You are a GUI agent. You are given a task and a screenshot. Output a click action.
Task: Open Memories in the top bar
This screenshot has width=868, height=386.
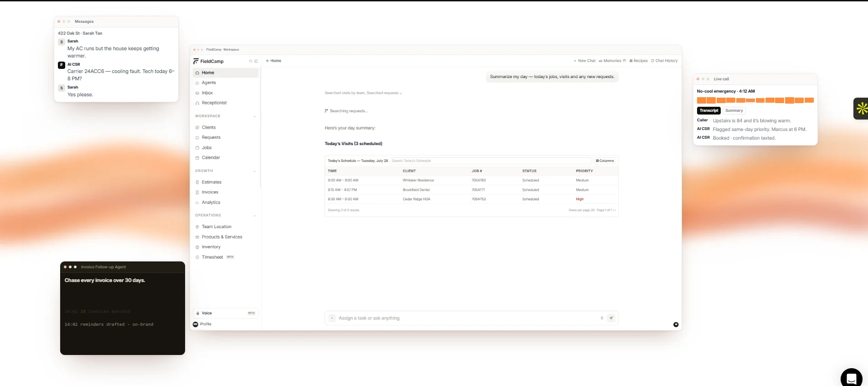click(x=612, y=61)
